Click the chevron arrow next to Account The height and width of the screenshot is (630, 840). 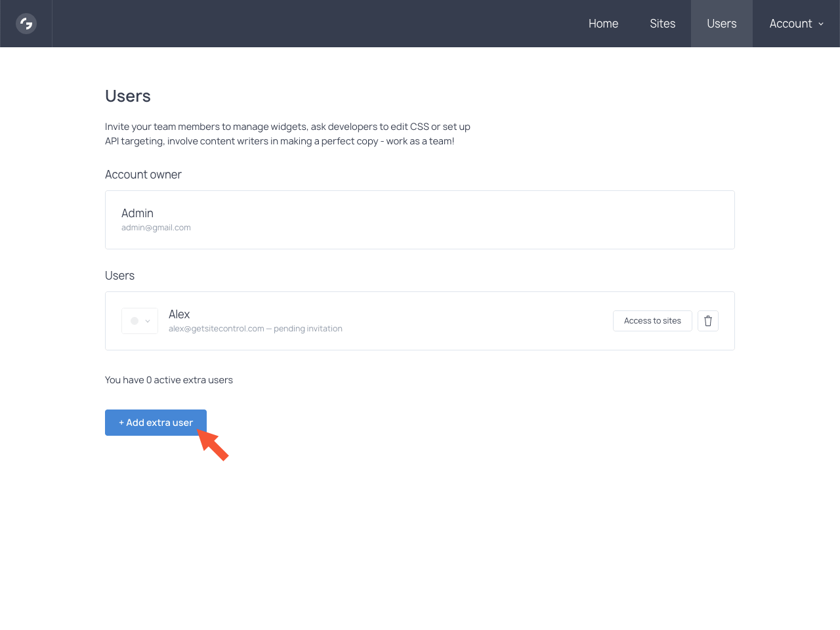click(x=821, y=24)
